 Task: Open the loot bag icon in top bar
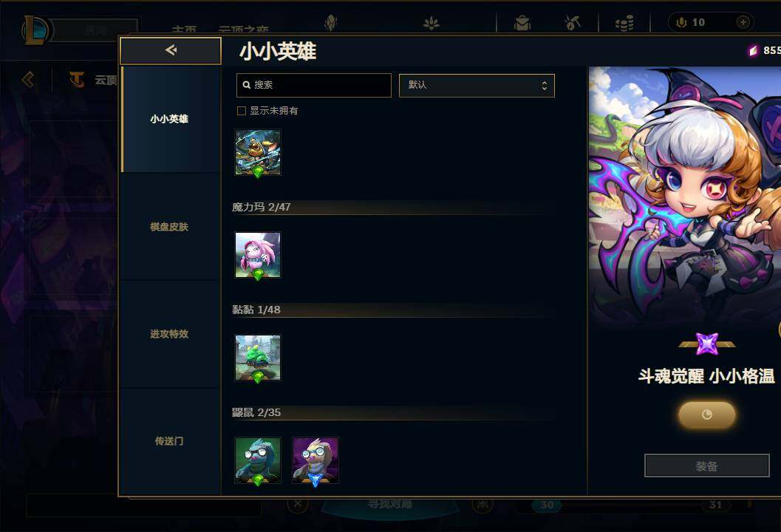click(x=522, y=23)
